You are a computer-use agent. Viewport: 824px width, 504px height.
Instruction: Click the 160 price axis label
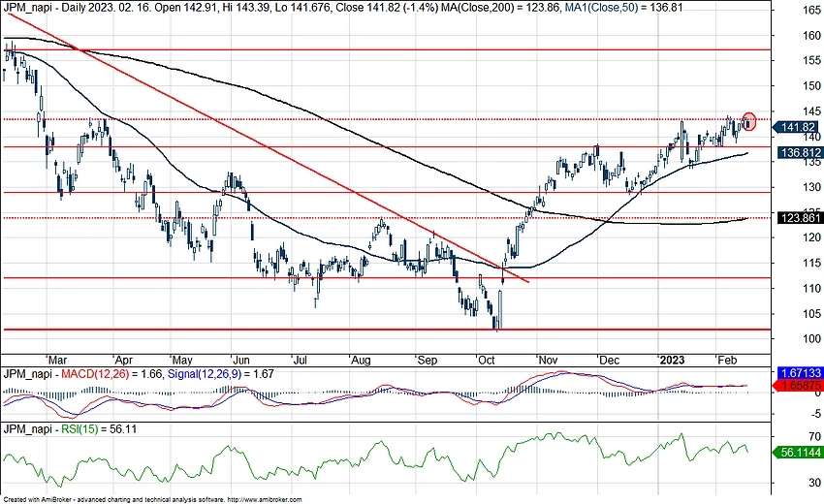(811, 35)
